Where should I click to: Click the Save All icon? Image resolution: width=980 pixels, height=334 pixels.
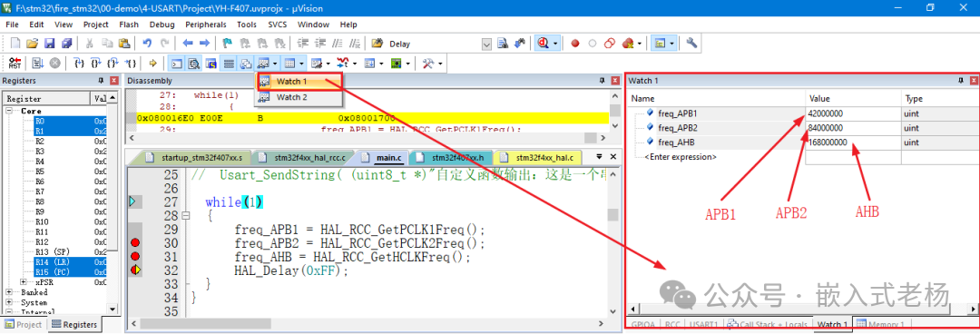[66, 44]
